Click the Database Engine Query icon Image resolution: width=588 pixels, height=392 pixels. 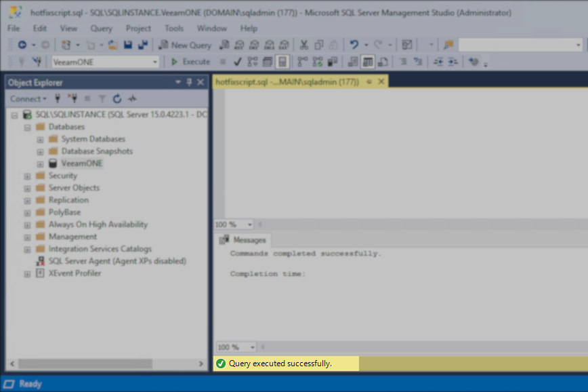click(224, 45)
